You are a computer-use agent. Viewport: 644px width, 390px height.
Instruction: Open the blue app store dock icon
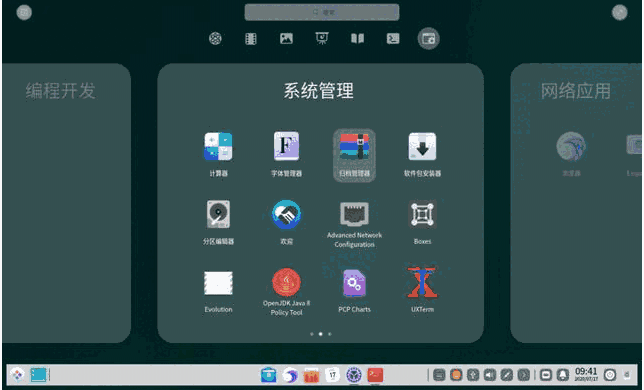268,375
